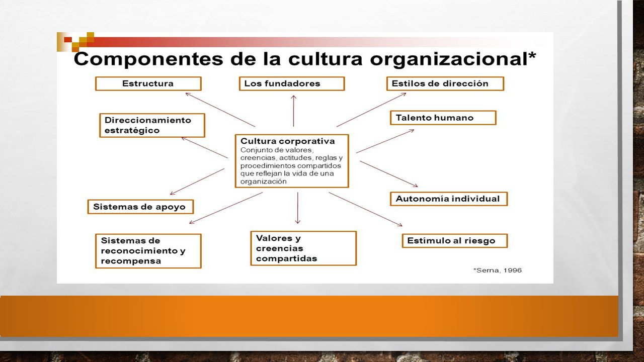Select the 'Estímulo al riesgo' box
Screen dimensions: 644x362
click(x=454, y=241)
